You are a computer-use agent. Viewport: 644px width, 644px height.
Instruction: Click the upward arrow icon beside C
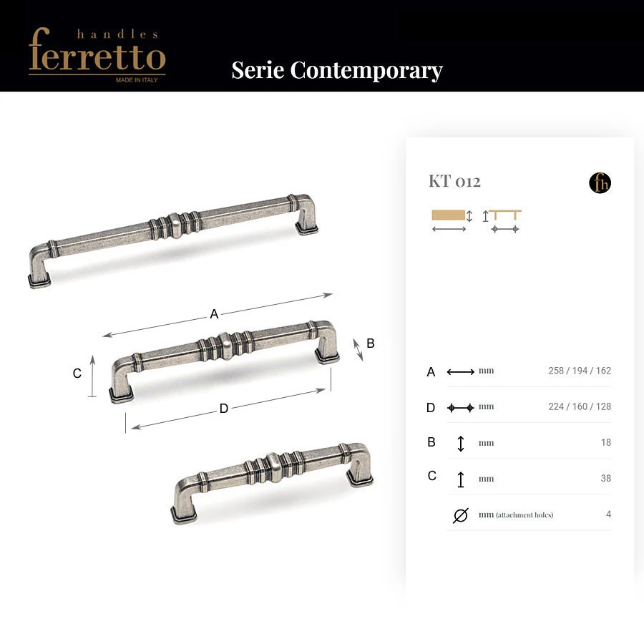point(461,479)
